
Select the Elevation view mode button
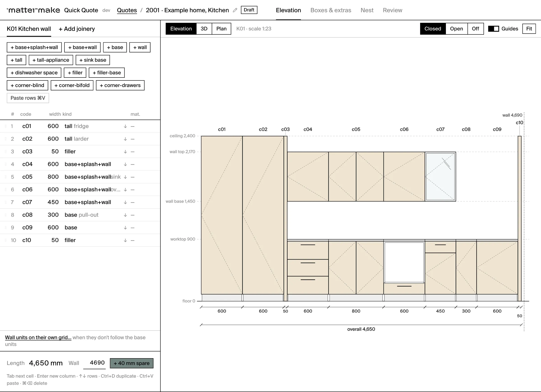181,29
